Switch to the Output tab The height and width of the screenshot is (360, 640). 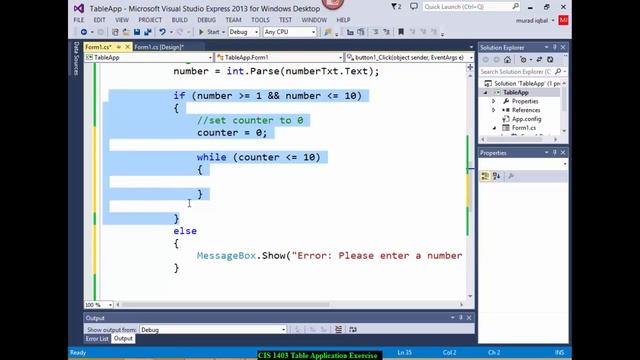tap(123, 339)
